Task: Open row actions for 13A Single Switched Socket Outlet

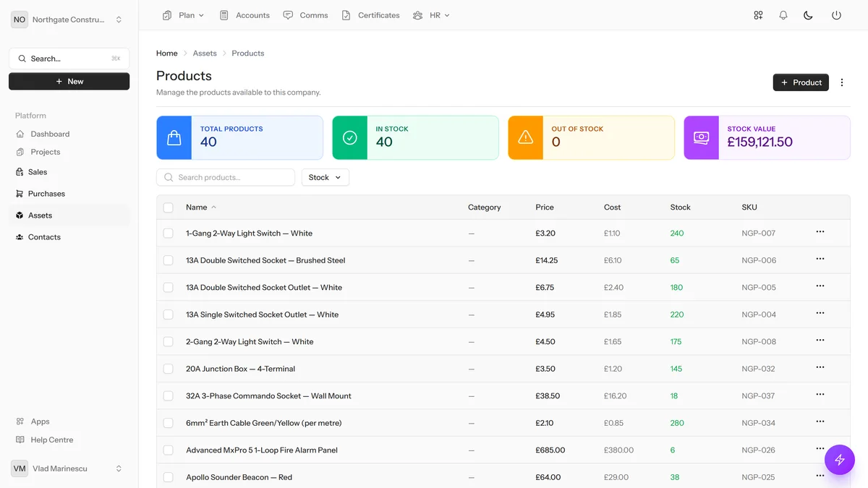Action: [820, 313]
